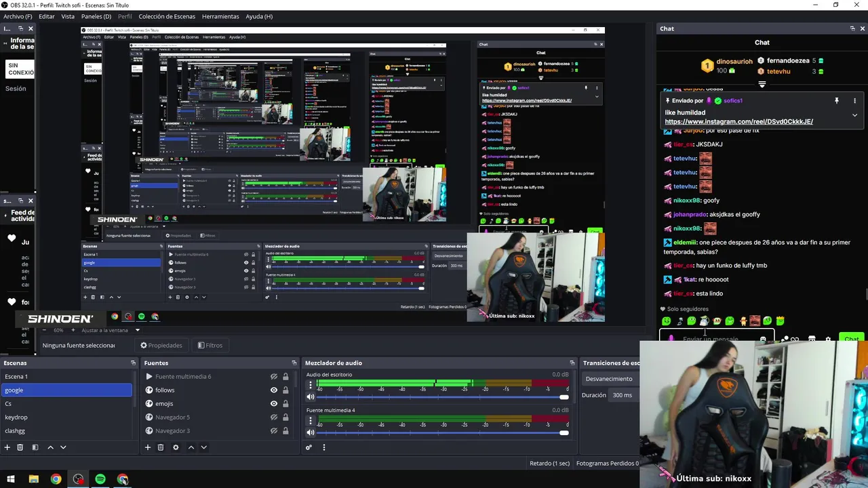Move the source down in Fuentes
This screenshot has width=868, height=488.
(203, 447)
